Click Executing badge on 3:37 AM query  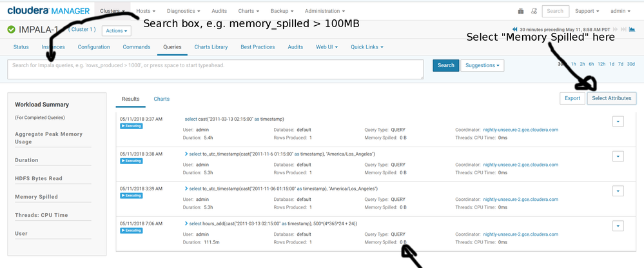tap(132, 126)
